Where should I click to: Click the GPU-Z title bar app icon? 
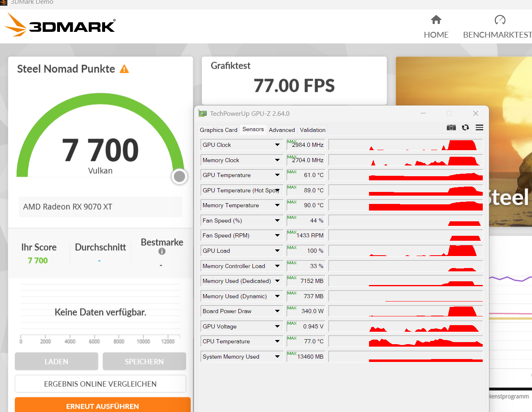coord(202,113)
